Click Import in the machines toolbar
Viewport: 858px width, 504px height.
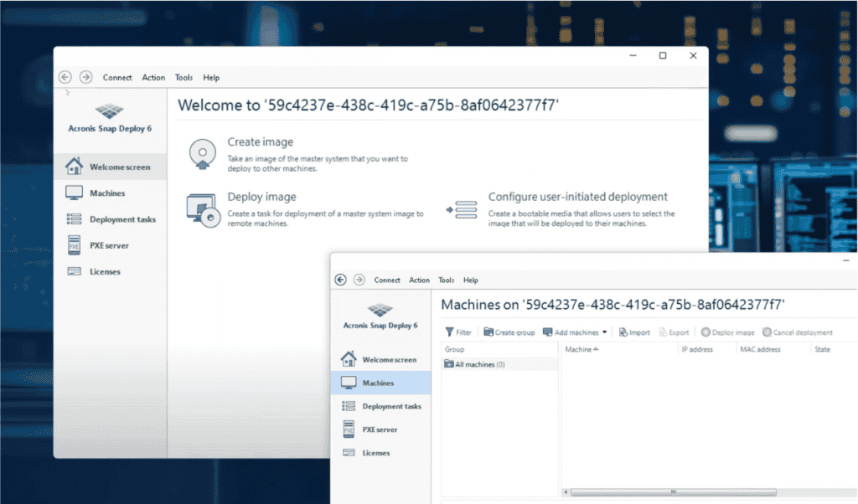(x=634, y=332)
